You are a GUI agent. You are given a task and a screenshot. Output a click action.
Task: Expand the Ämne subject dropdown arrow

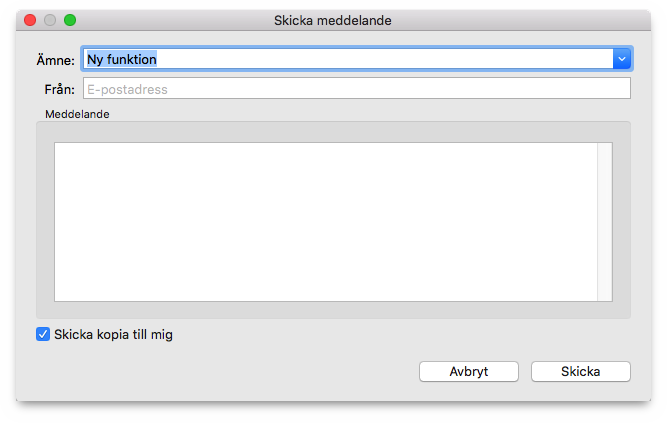tap(622, 59)
